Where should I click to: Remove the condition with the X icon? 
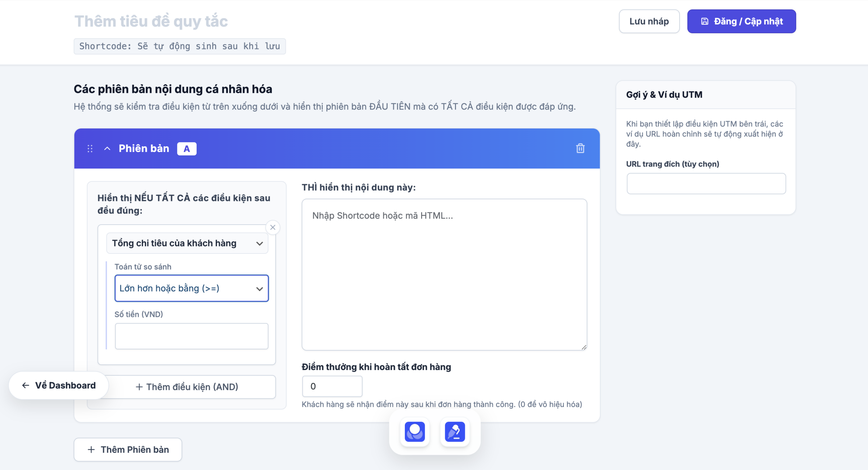(273, 227)
